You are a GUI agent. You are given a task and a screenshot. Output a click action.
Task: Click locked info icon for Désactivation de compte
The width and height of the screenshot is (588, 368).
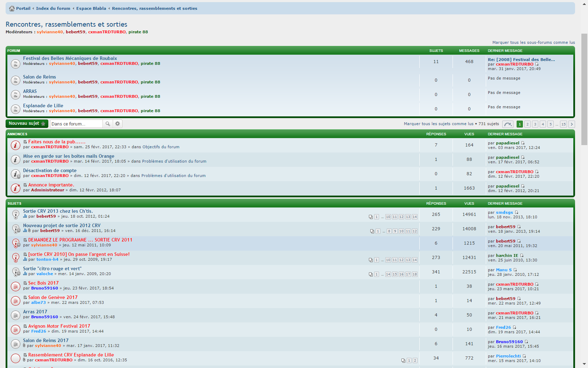pos(15,174)
